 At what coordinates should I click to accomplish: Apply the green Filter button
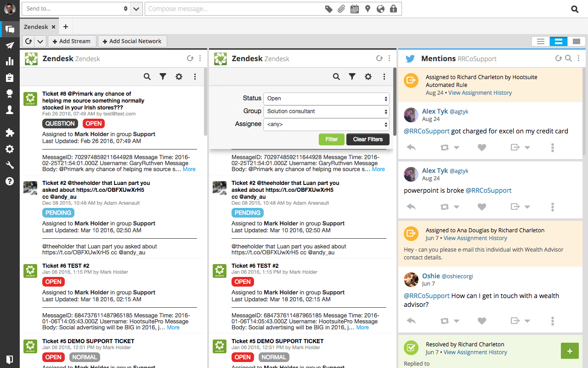pyautogui.click(x=332, y=139)
